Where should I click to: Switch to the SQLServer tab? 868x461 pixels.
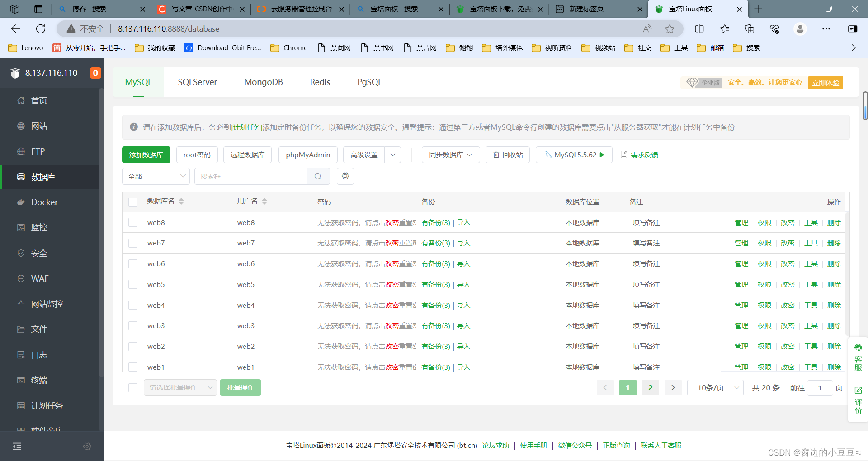[x=198, y=82]
